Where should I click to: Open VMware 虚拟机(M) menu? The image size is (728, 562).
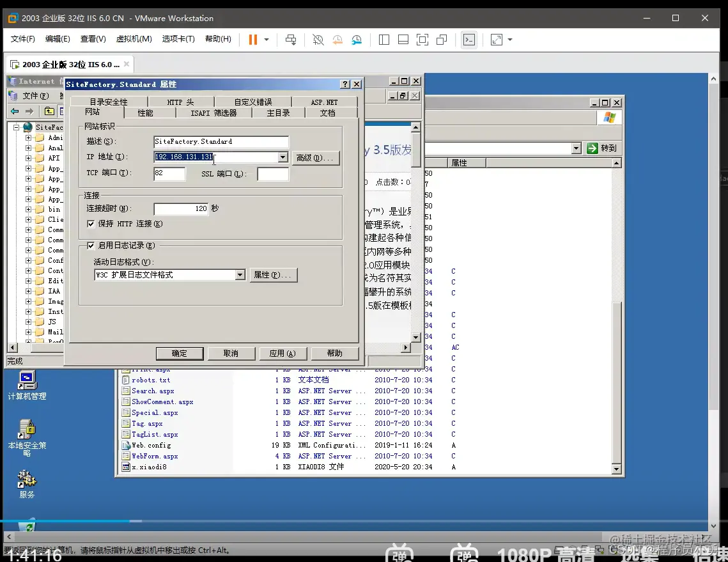tap(134, 39)
